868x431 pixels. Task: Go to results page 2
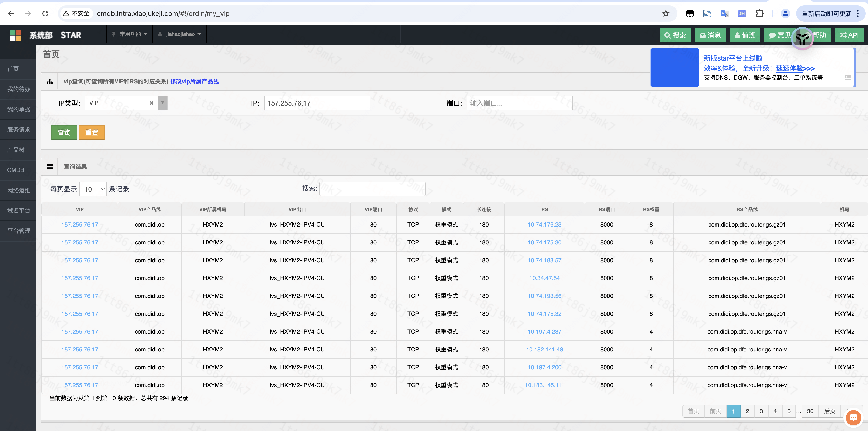click(747, 411)
